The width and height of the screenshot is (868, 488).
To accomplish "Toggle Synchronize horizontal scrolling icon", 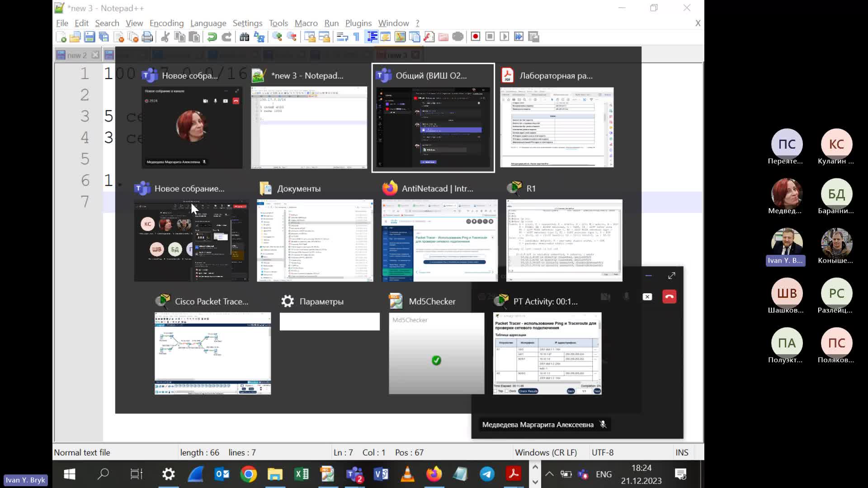I will click(x=324, y=37).
